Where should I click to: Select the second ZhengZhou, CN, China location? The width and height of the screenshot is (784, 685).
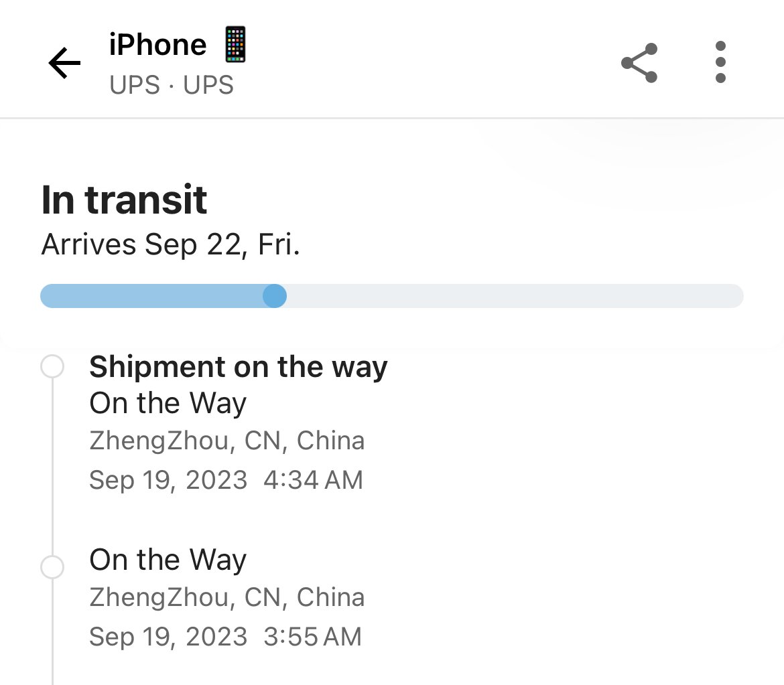227,597
